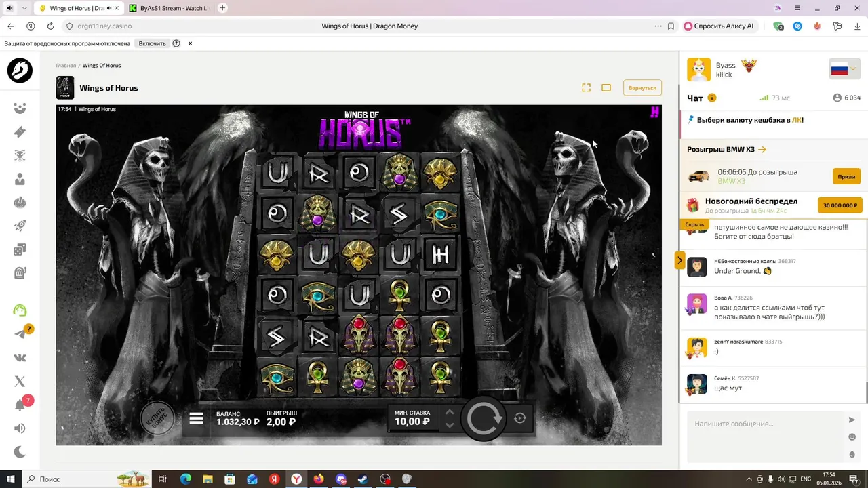This screenshot has width=868, height=488.
Task: Open the green support headset icon
Action: (x=20, y=310)
